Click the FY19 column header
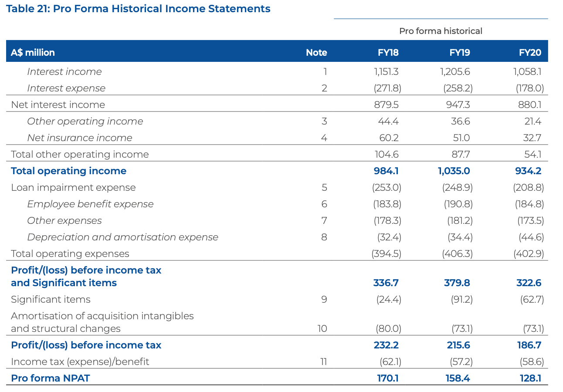This screenshot has width=563, height=392. point(459,53)
